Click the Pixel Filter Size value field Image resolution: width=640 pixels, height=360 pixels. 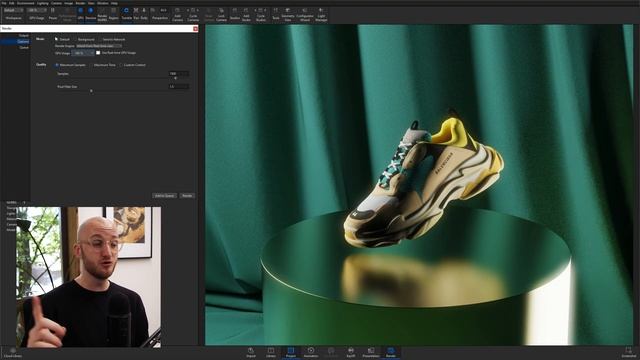[x=179, y=87]
